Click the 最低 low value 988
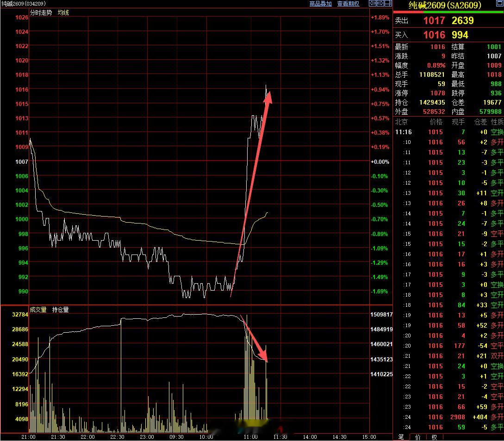The width and height of the screenshot is (504, 441). pyautogui.click(x=496, y=84)
